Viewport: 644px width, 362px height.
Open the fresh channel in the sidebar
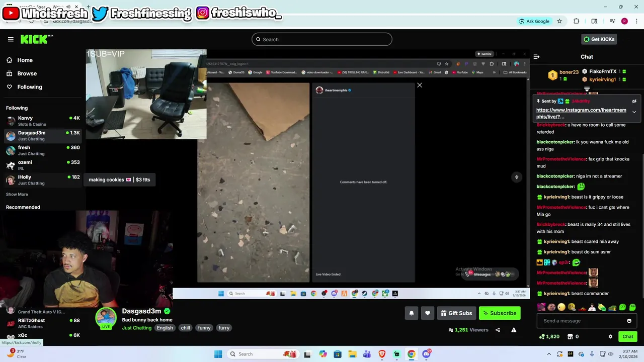[43, 150]
